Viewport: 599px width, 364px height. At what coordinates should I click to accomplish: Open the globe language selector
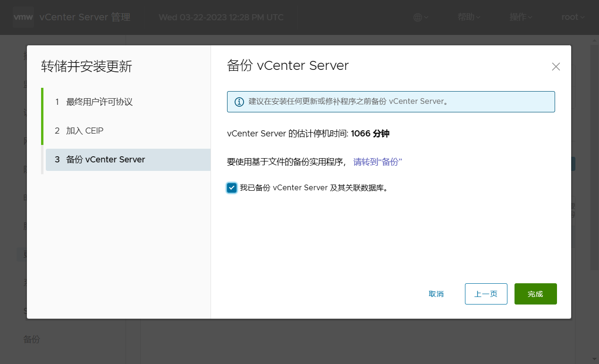[x=421, y=17]
